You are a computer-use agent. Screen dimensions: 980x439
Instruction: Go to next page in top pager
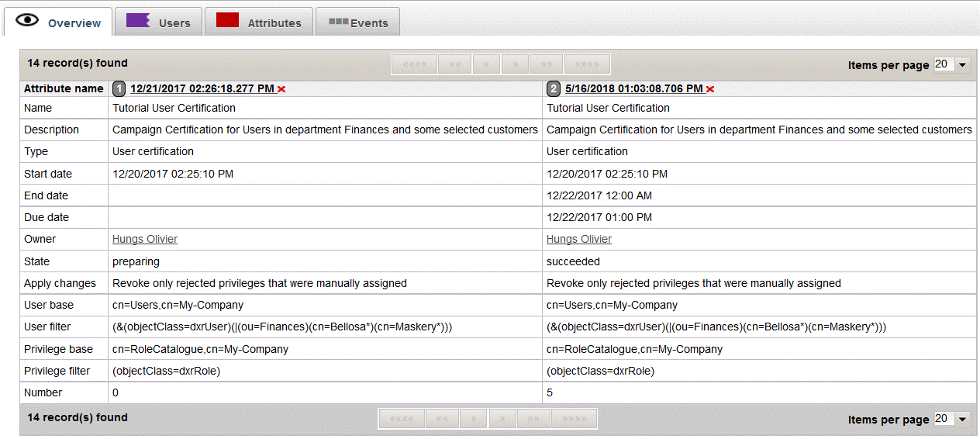coord(515,64)
